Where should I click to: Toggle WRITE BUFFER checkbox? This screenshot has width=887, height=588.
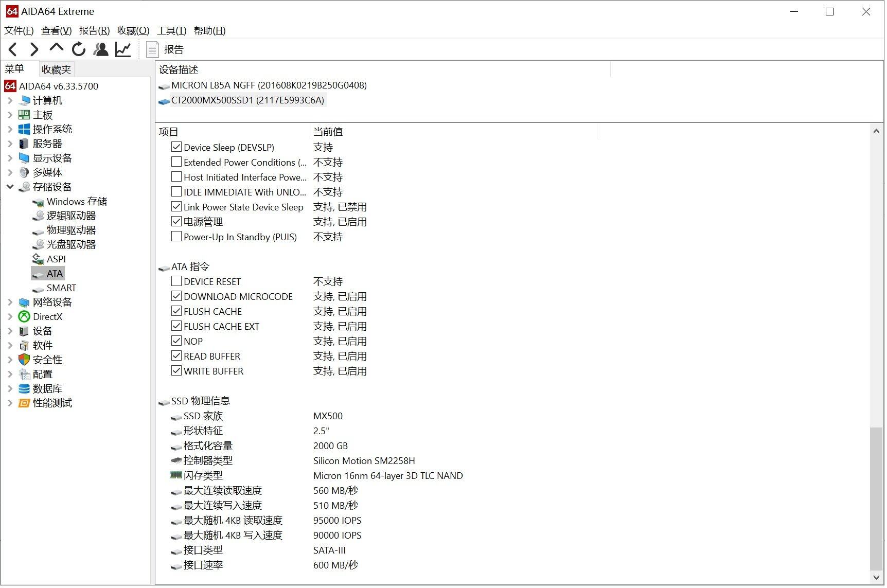(176, 371)
